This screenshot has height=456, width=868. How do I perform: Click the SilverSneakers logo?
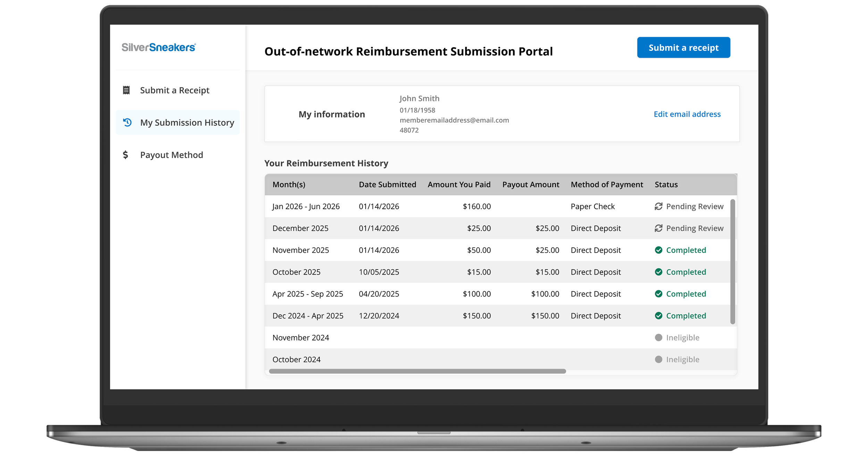pos(159,47)
